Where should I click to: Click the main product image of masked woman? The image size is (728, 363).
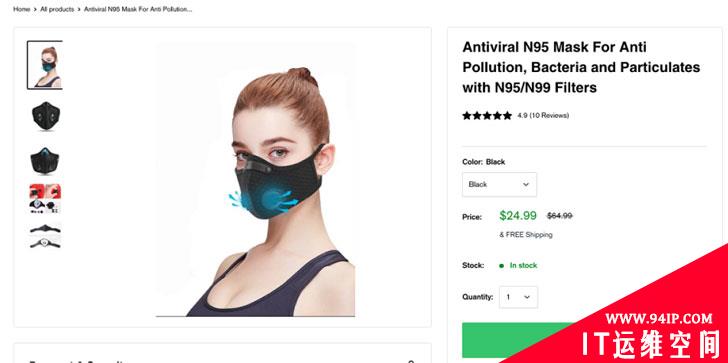pos(255,180)
